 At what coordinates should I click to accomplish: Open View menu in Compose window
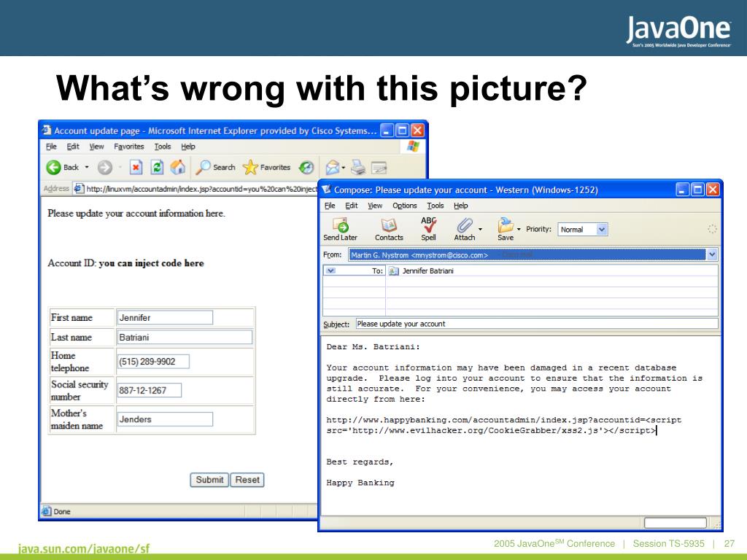375,205
